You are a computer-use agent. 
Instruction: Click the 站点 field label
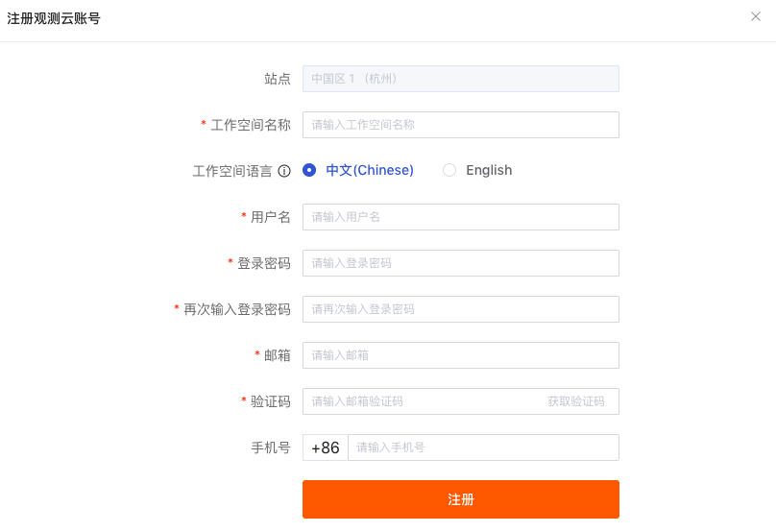point(278,79)
